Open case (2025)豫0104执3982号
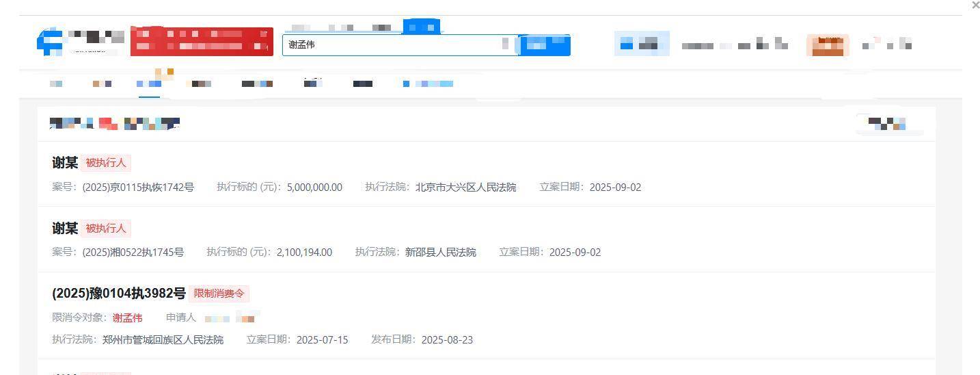980x375 pixels. point(118,294)
